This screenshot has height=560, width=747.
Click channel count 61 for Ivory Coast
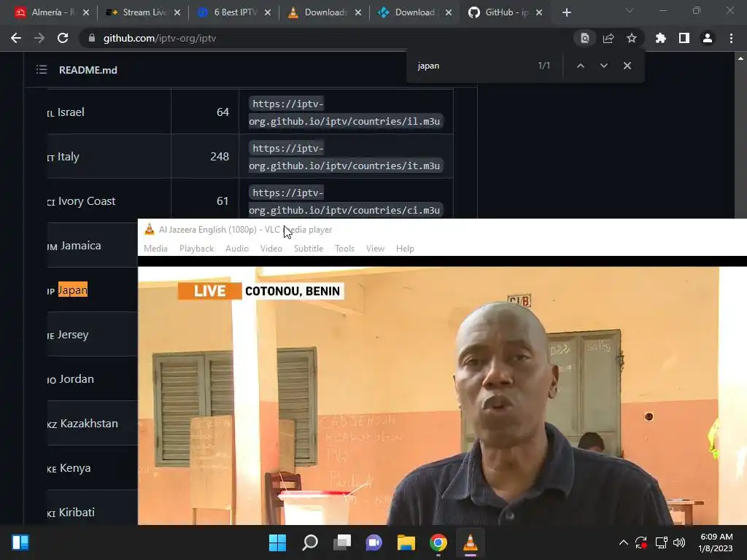point(222,201)
